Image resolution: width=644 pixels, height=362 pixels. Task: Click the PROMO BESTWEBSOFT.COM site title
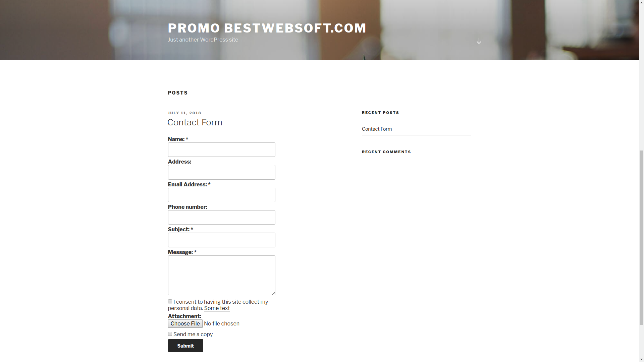coord(268,28)
